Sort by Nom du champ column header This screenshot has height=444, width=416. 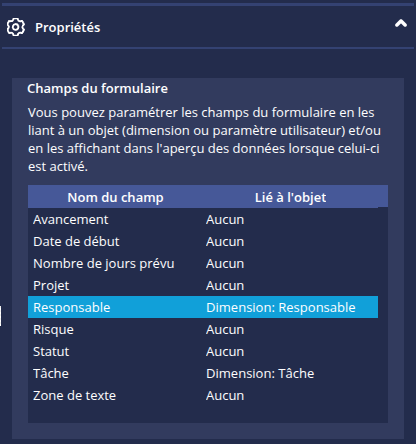coord(115,197)
